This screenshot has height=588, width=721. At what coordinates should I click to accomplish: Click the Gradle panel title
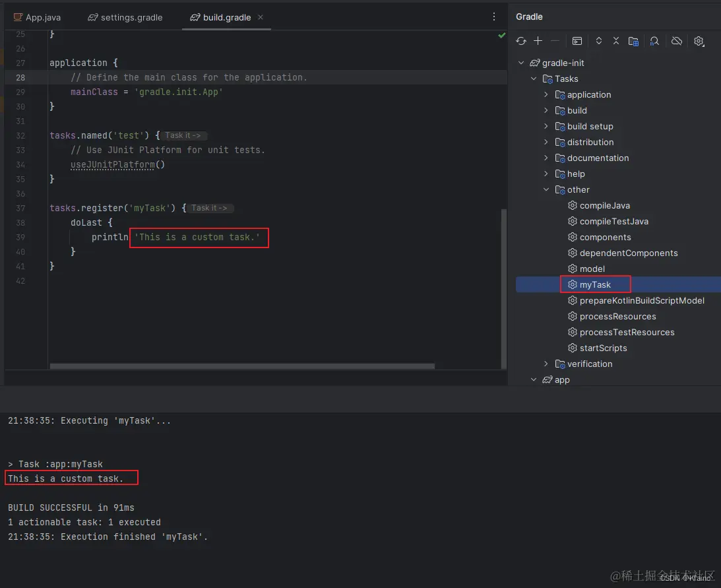click(x=529, y=16)
